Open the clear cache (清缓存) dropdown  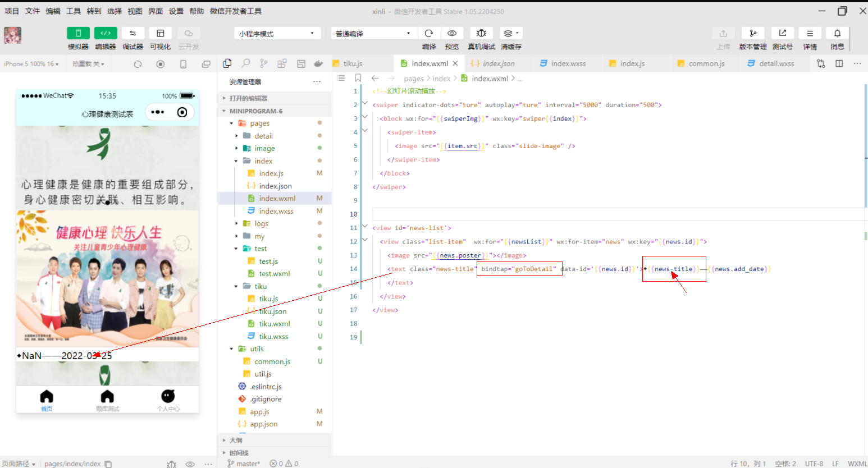(x=511, y=33)
